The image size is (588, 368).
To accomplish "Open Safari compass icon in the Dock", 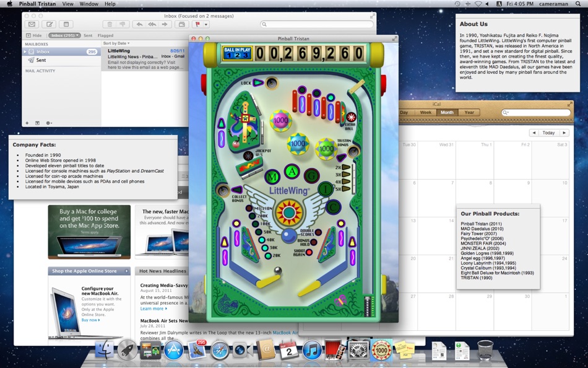I will (x=219, y=351).
